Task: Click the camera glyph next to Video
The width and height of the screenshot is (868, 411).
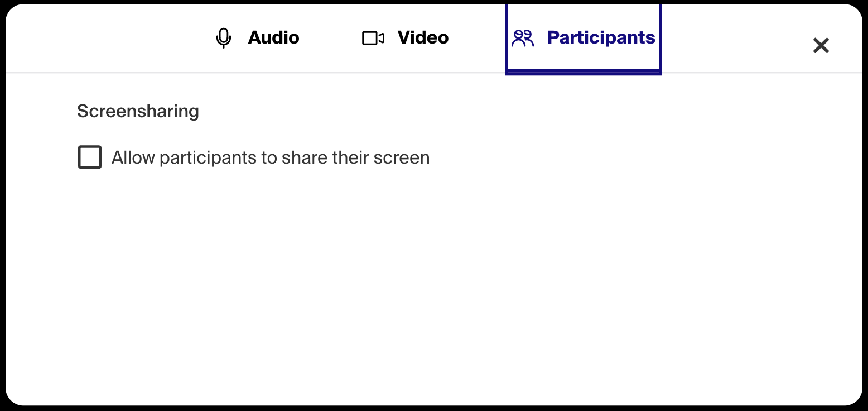Action: tap(373, 38)
